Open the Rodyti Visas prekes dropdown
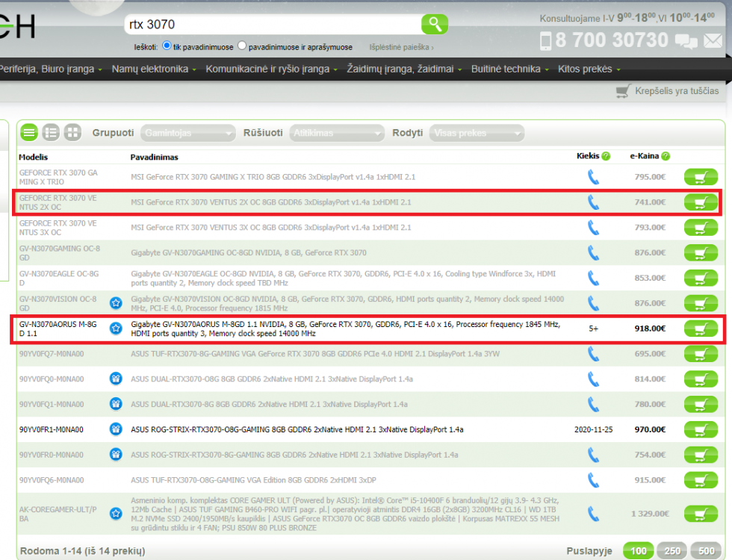732x560 pixels. point(477,133)
